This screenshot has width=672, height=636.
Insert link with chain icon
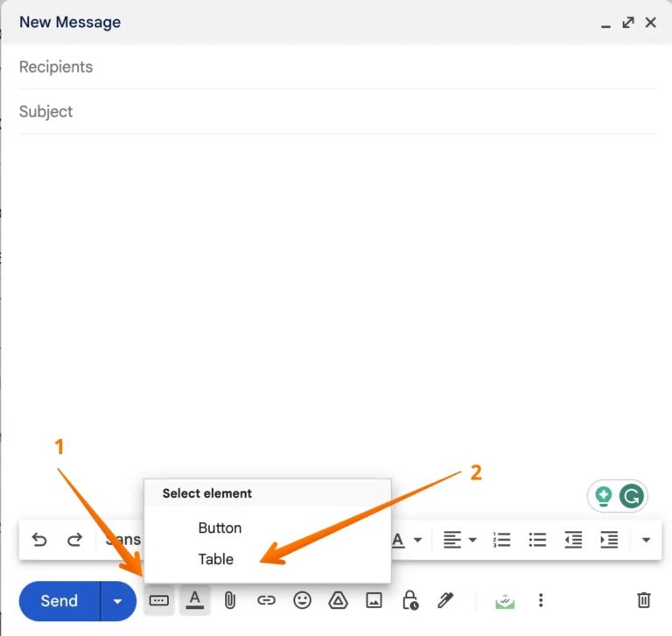point(266,600)
